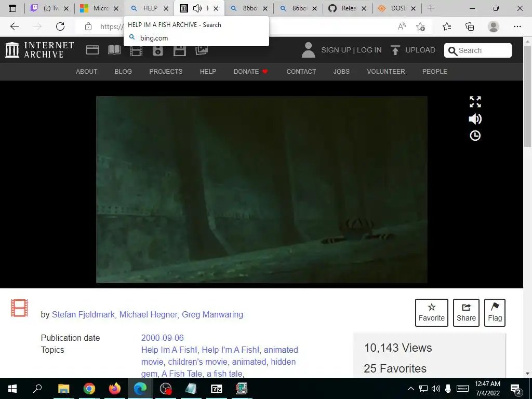Click CONTACT in the archive menu
Viewport: 532px width, 399px height.
[301, 72]
